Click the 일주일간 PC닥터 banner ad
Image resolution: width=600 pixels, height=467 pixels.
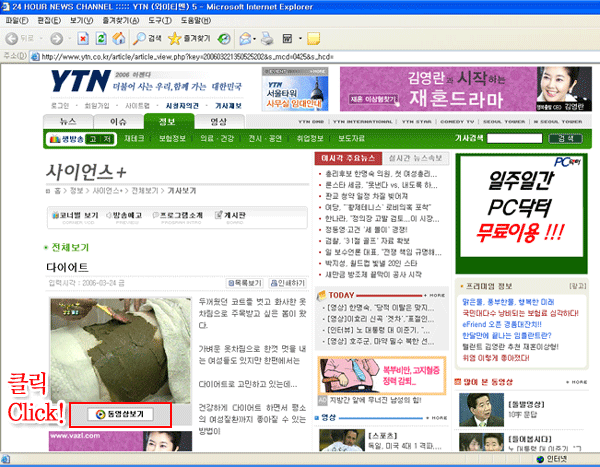[521, 213]
